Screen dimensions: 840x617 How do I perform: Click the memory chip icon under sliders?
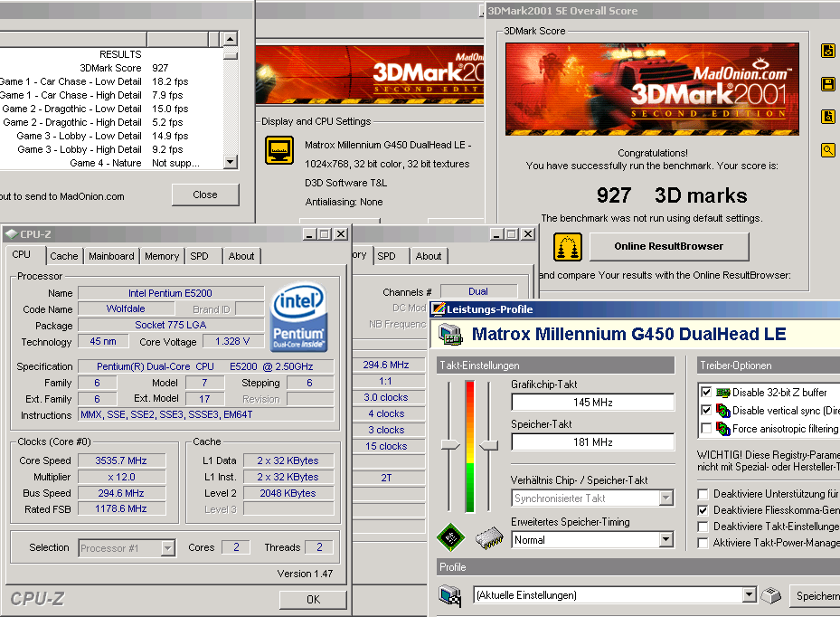pyautogui.click(x=489, y=538)
